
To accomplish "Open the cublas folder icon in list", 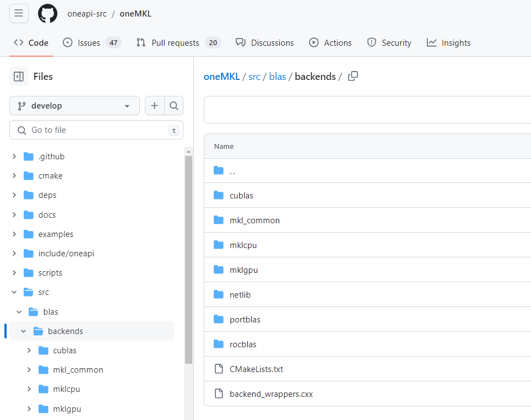I will (x=219, y=196).
